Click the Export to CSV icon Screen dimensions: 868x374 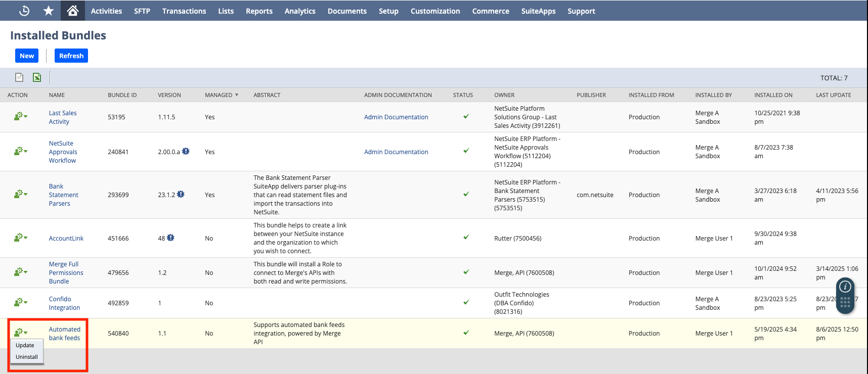pyautogui.click(x=19, y=77)
